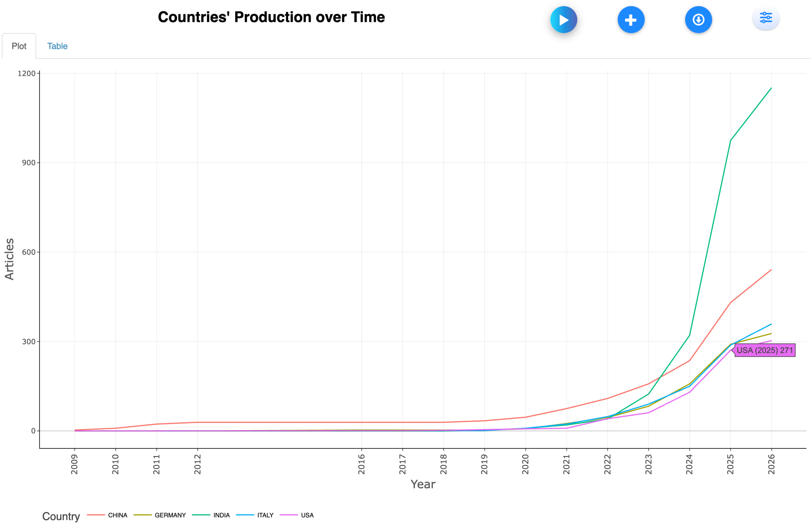
Task: Click the Countries' Production over Time title
Action: [x=271, y=17]
